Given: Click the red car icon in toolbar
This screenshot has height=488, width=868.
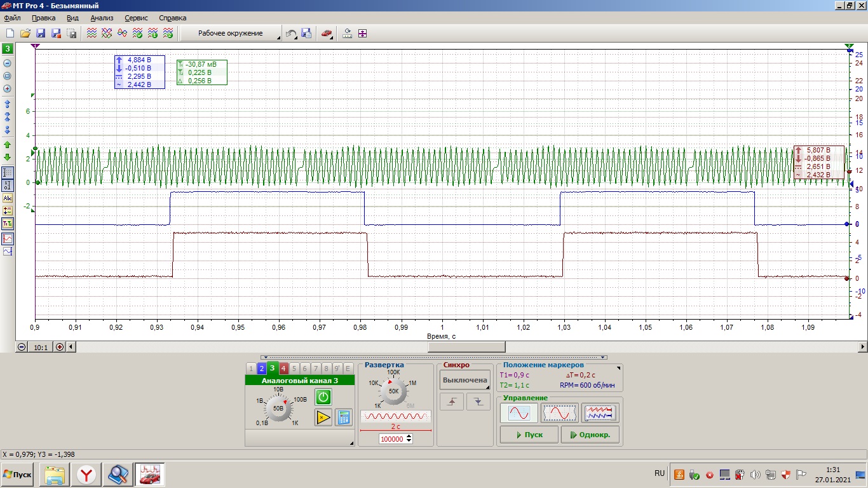Looking at the screenshot, I should 326,33.
